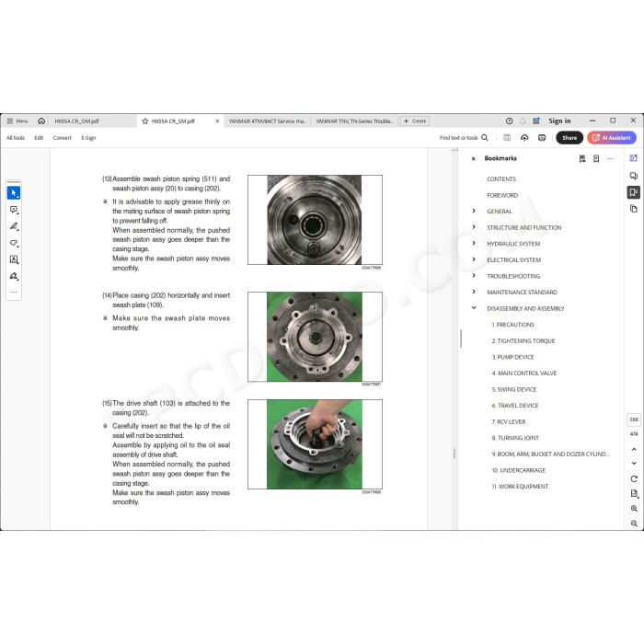Star the HX55A CR_SM.pdf document
This screenshot has height=644, width=644.
[x=145, y=121]
